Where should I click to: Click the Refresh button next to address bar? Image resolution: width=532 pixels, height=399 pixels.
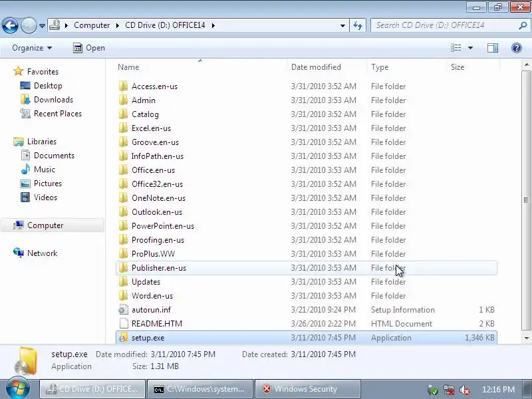coord(358,25)
